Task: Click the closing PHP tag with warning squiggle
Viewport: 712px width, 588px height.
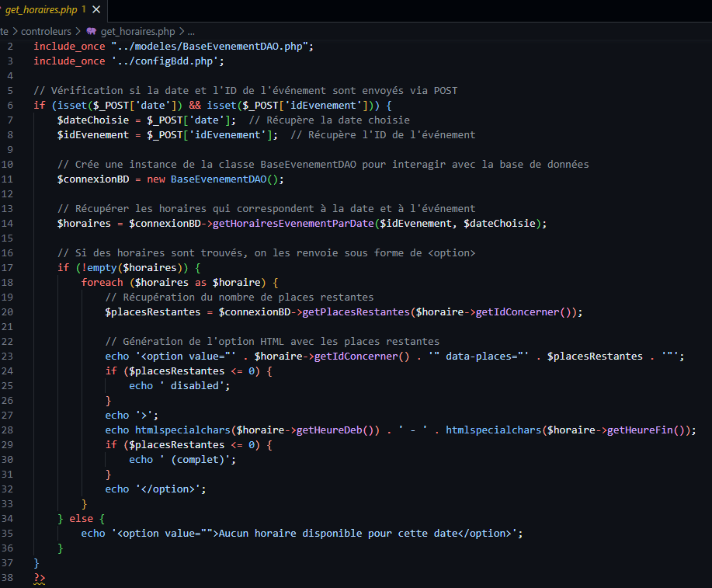Action: point(39,578)
